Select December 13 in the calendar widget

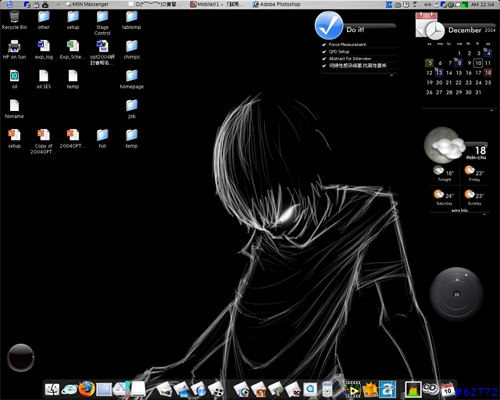(x=439, y=72)
